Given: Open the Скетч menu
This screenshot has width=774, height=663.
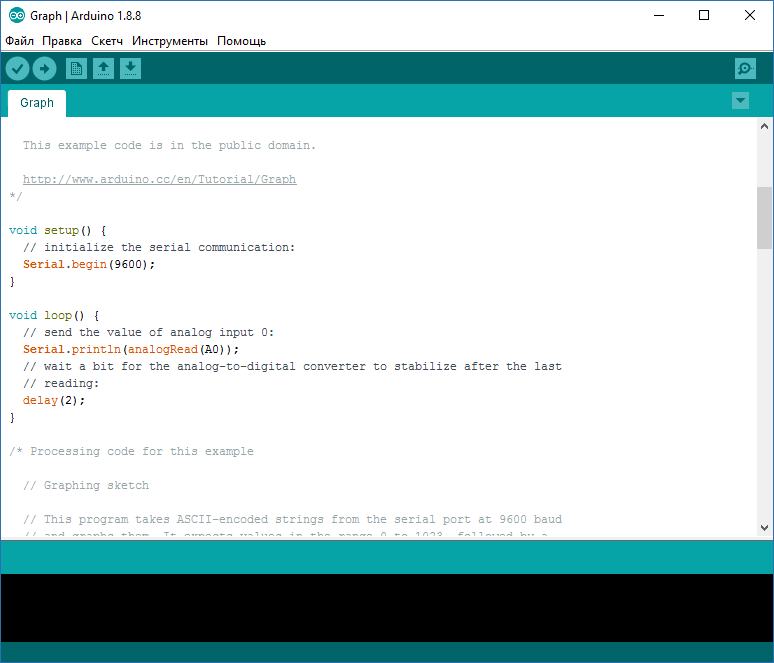Looking at the screenshot, I should 107,41.
